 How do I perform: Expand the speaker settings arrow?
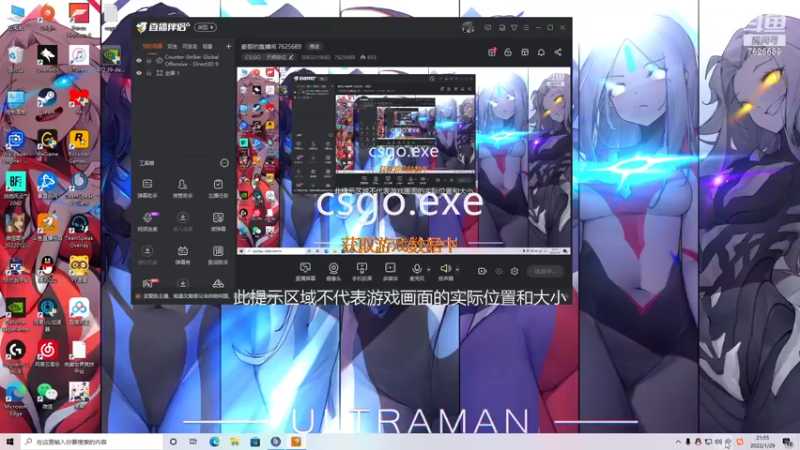(457, 269)
